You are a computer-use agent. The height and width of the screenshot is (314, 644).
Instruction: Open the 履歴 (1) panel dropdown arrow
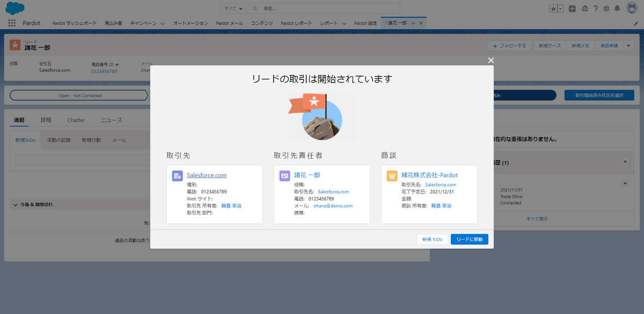pyautogui.click(x=625, y=162)
